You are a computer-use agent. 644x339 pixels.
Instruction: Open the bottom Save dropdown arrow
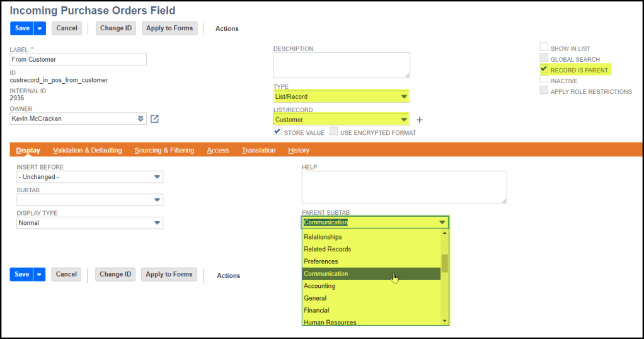click(40, 275)
